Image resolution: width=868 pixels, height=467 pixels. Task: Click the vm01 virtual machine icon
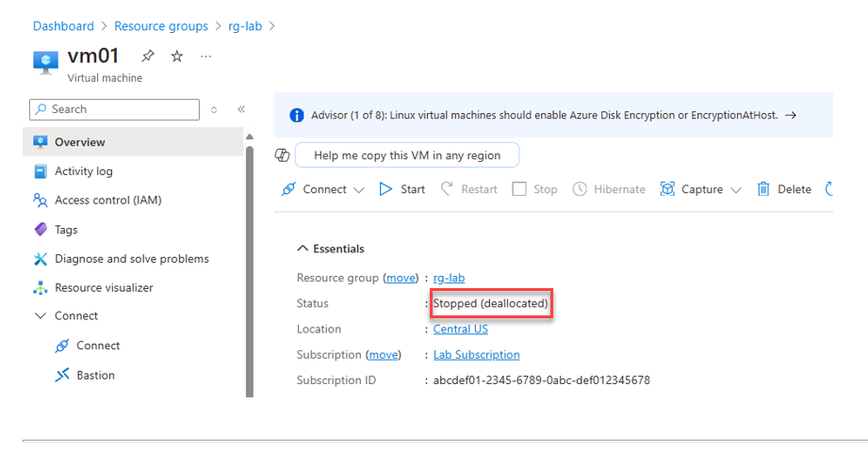[x=45, y=62]
